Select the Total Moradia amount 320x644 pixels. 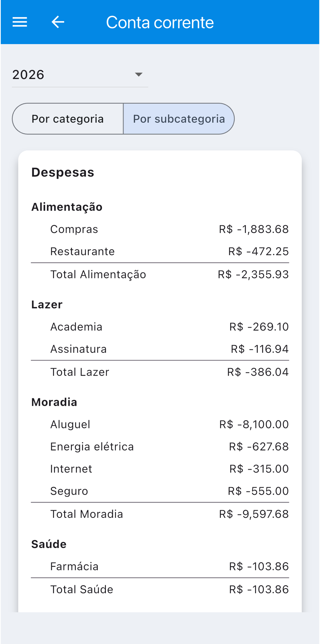click(254, 514)
